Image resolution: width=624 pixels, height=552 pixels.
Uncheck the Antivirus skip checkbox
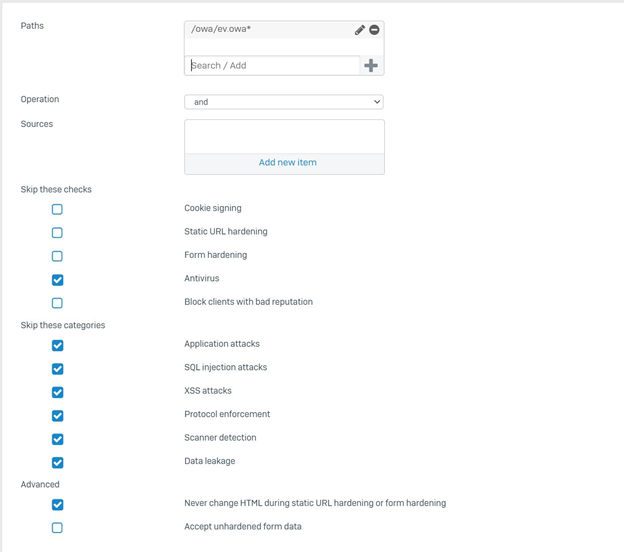tap(57, 280)
